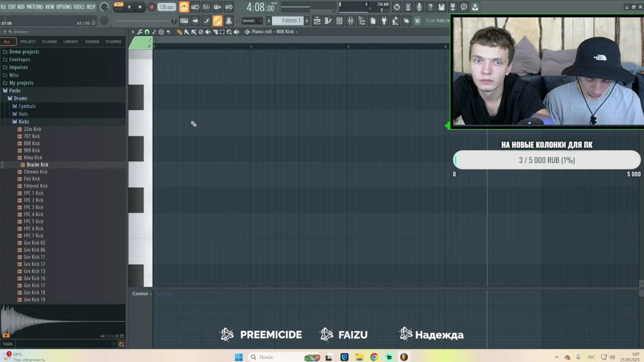The height and width of the screenshot is (362, 644).
Task: Switch browser to PLUGINS tab
Action: [49, 42]
